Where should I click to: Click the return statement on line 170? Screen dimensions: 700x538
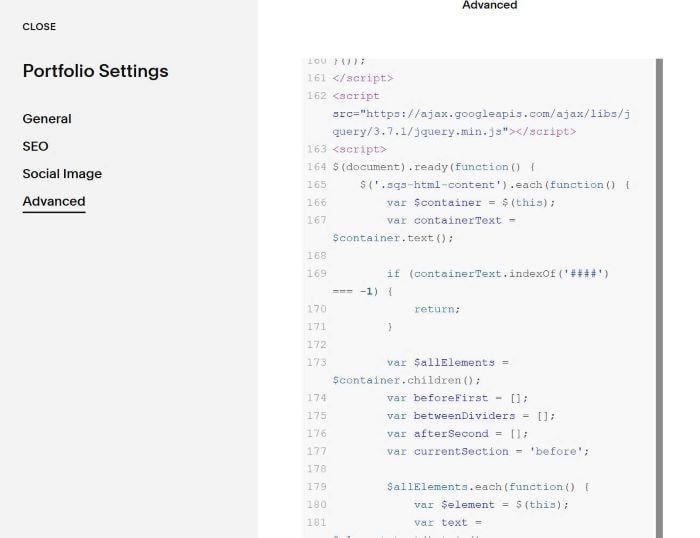(x=437, y=309)
